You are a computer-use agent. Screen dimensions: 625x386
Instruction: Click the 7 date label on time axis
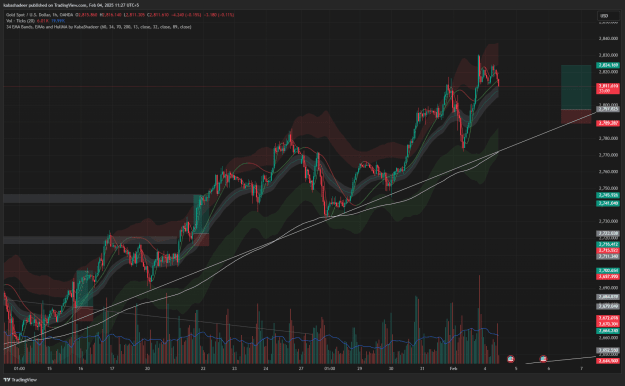click(581, 368)
